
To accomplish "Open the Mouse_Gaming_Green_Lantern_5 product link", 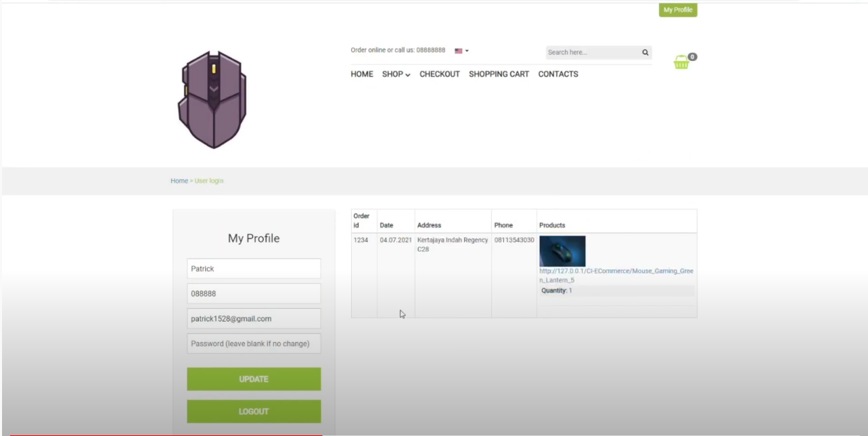I will [616, 276].
